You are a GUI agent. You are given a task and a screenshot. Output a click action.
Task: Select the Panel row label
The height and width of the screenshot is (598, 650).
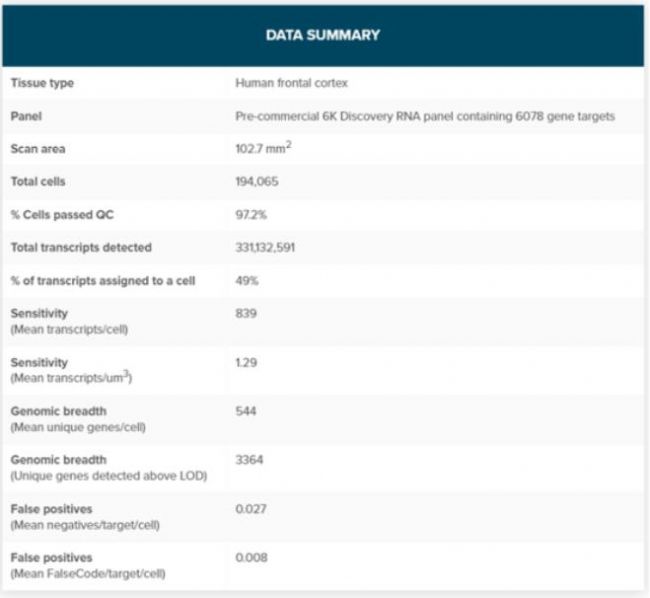click(x=26, y=116)
